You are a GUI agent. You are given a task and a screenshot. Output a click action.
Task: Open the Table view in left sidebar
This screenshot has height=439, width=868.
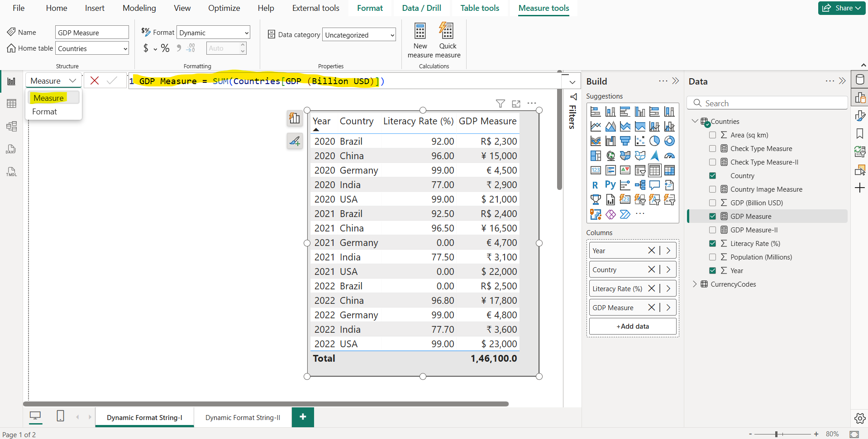pos(12,104)
